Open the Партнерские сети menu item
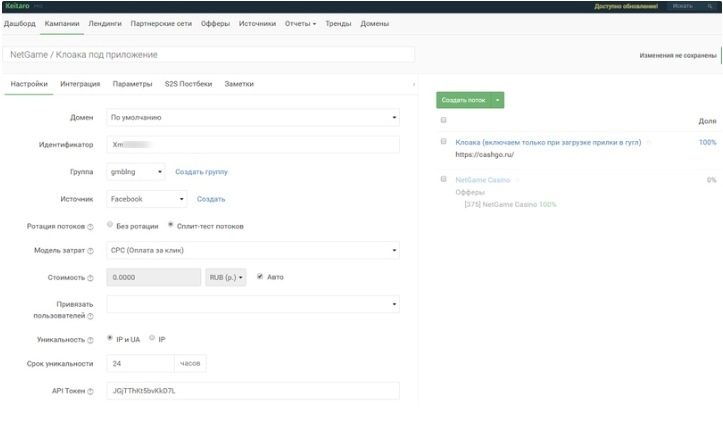This screenshot has width=723, height=424. (161, 24)
